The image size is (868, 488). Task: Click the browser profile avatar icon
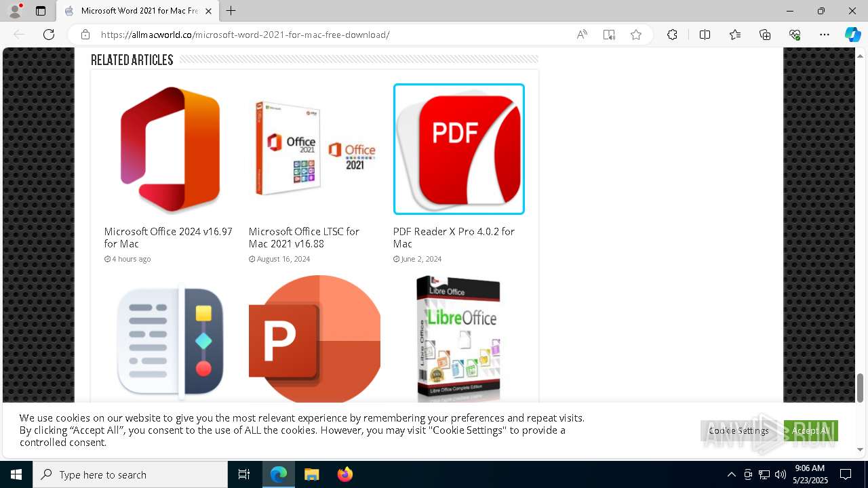pos(14,11)
